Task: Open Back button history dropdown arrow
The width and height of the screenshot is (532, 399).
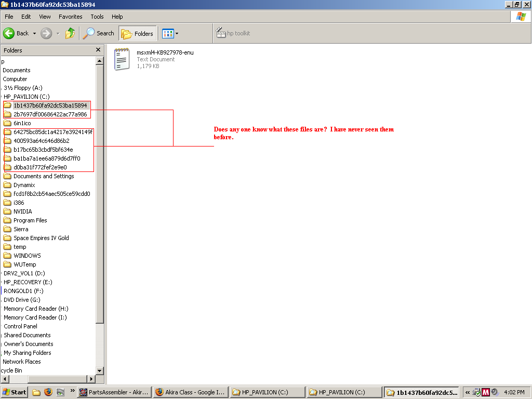Action: click(x=35, y=33)
